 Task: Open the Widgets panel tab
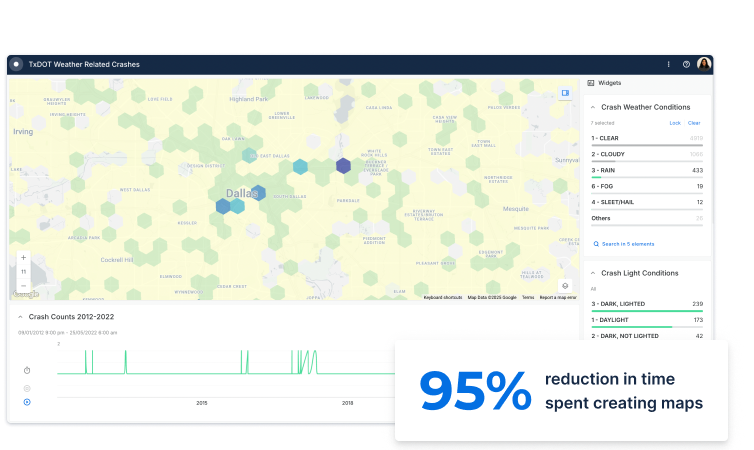(609, 83)
